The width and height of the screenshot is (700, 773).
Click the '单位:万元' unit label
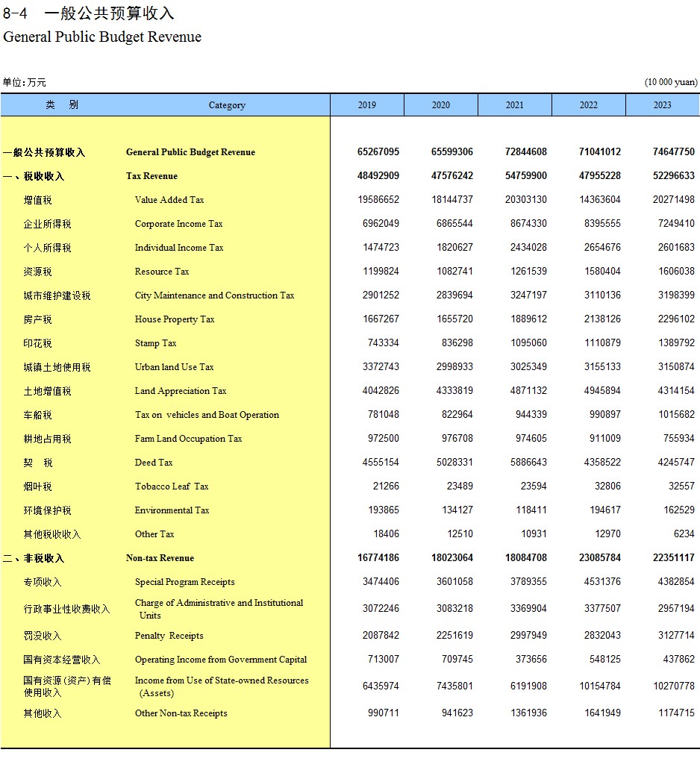point(24,82)
